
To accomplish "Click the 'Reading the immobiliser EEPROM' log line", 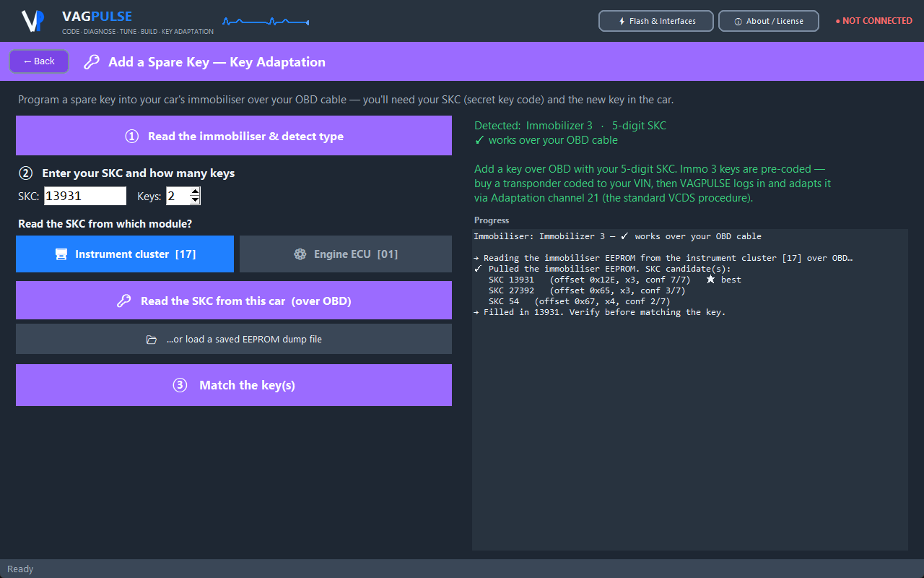I will tap(663, 258).
